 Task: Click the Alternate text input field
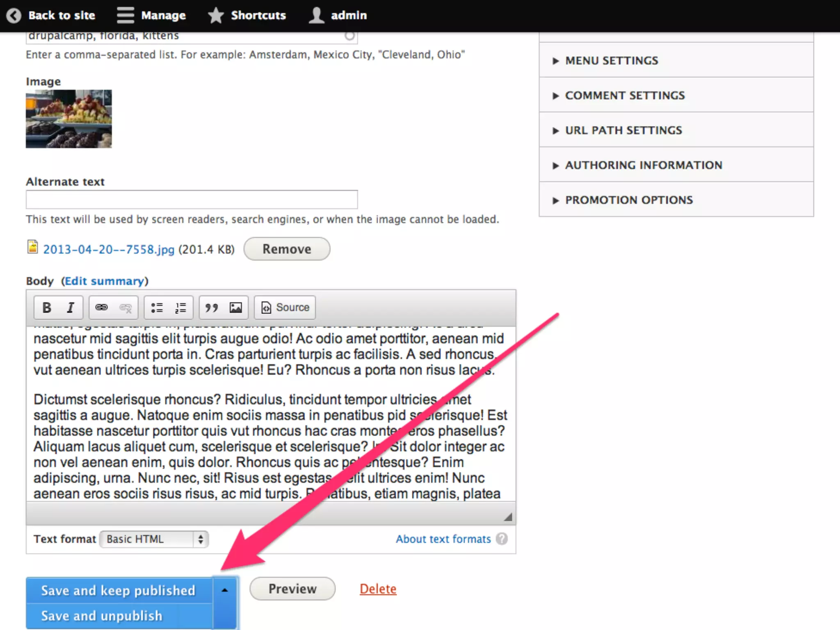[192, 200]
